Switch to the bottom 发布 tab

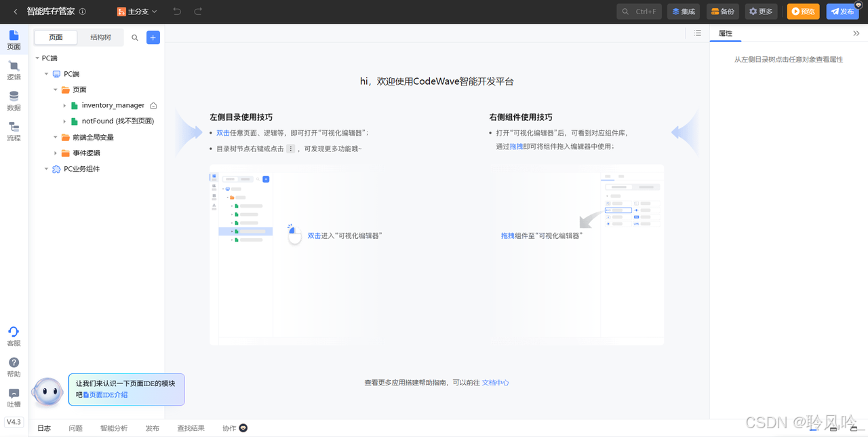(x=153, y=428)
